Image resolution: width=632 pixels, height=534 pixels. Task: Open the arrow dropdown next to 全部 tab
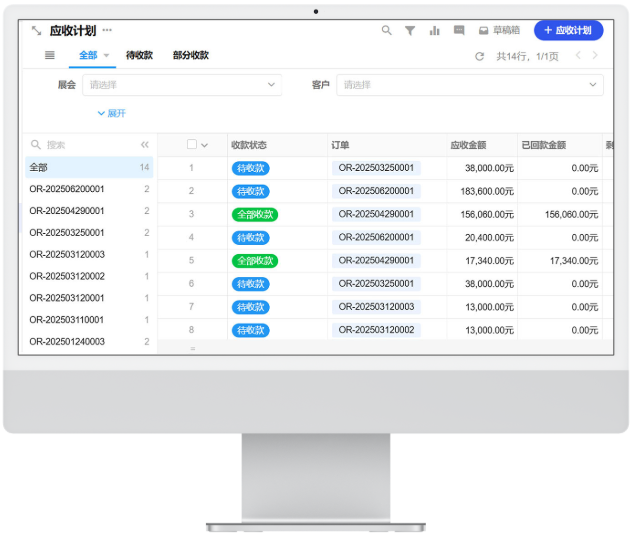tap(106, 56)
